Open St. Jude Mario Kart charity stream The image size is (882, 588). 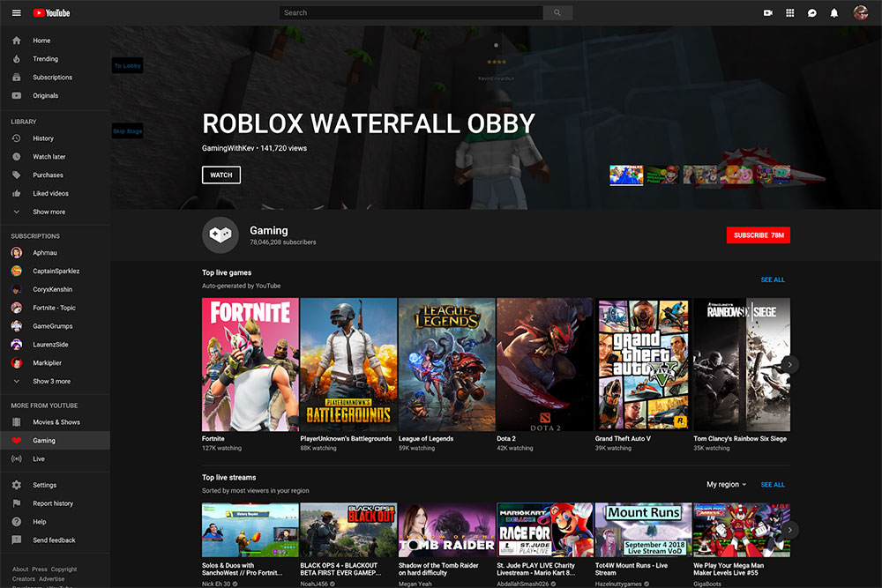[544, 530]
